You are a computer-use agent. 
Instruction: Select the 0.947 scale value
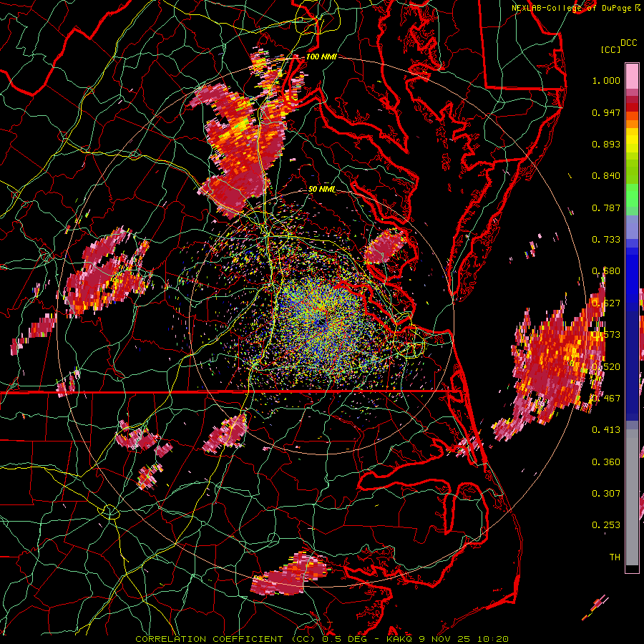(x=606, y=112)
